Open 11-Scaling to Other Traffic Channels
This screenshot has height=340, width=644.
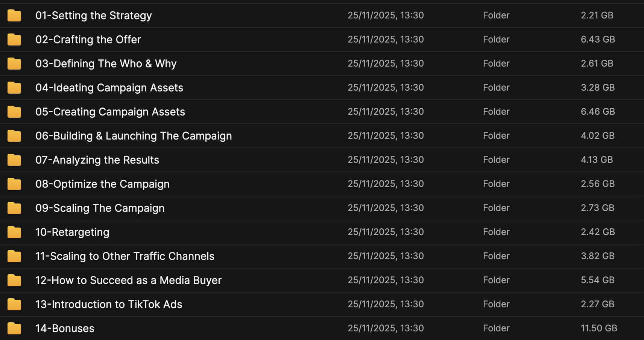pyautogui.click(x=125, y=256)
